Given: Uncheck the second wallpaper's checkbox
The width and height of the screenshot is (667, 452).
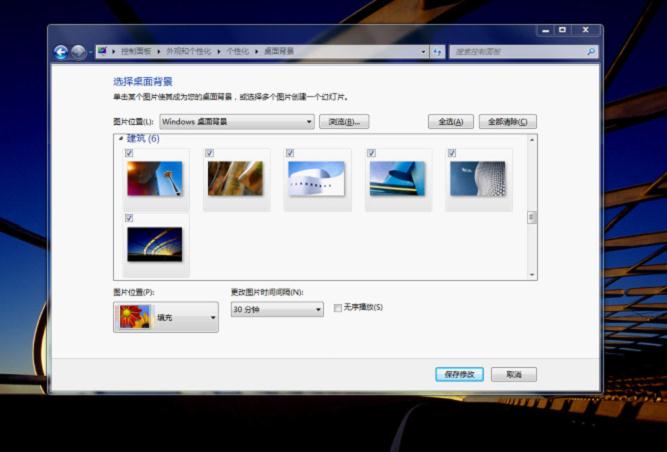Looking at the screenshot, I should pos(210,153).
